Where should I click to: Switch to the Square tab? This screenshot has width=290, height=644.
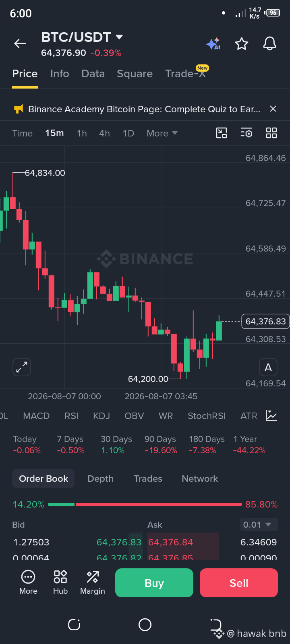[x=135, y=74]
